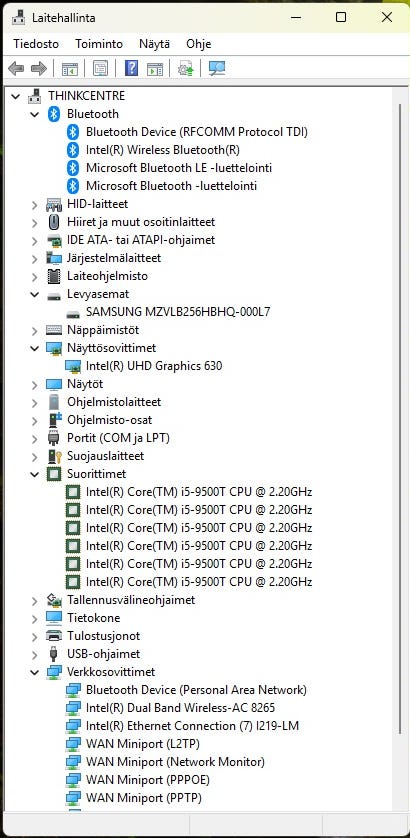410x838 pixels.
Task: Click Scan for hardware changes monitor icon
Action: [x=216, y=68]
